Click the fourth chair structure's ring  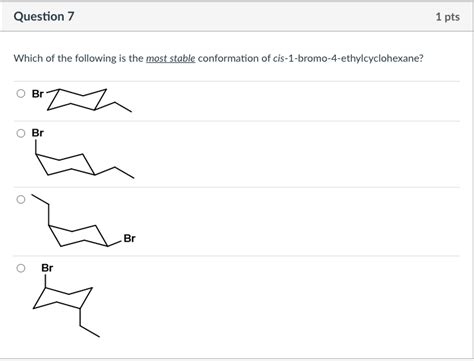coord(63,297)
